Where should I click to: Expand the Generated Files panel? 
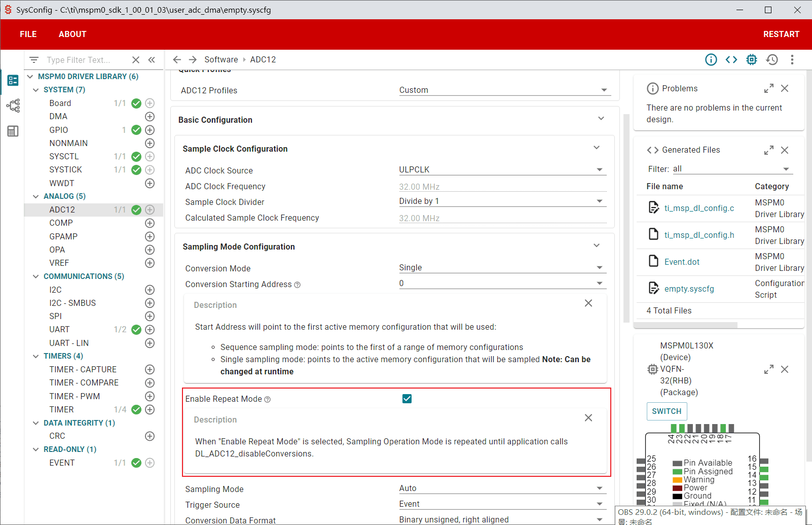[x=769, y=150]
